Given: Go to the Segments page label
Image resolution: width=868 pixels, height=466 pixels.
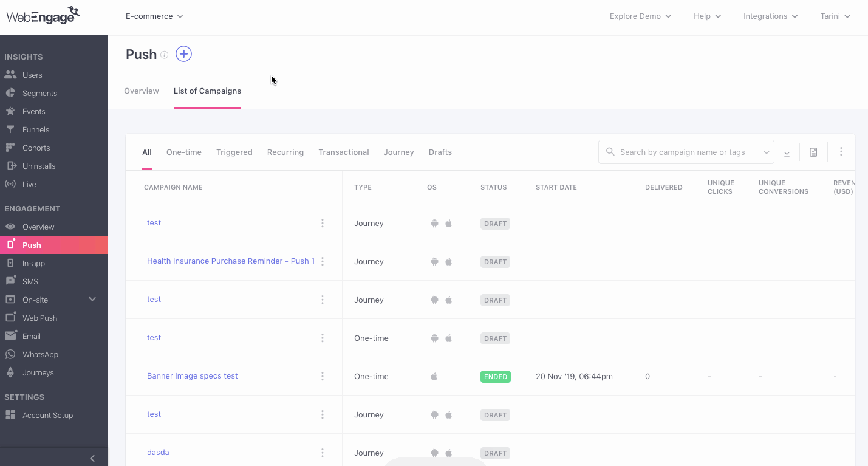Looking at the screenshot, I should point(39,93).
